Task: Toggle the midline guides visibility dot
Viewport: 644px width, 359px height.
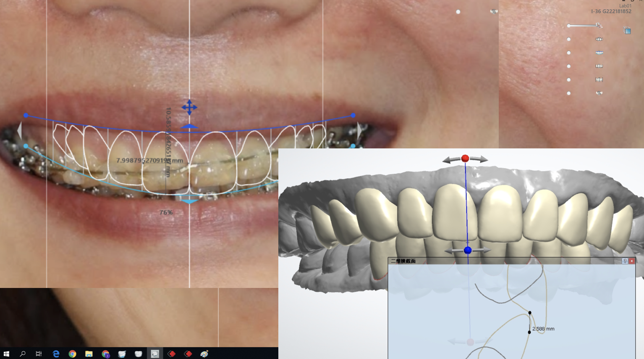Action: 569,80
